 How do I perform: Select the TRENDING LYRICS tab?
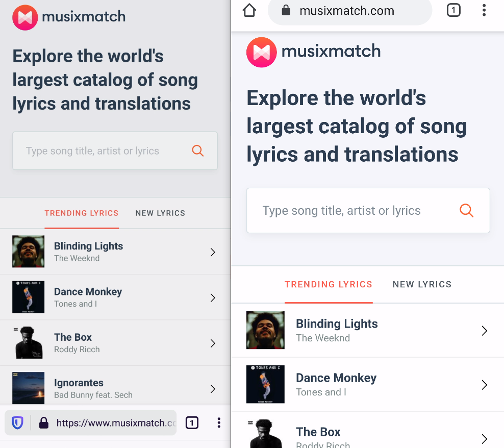[329, 284]
